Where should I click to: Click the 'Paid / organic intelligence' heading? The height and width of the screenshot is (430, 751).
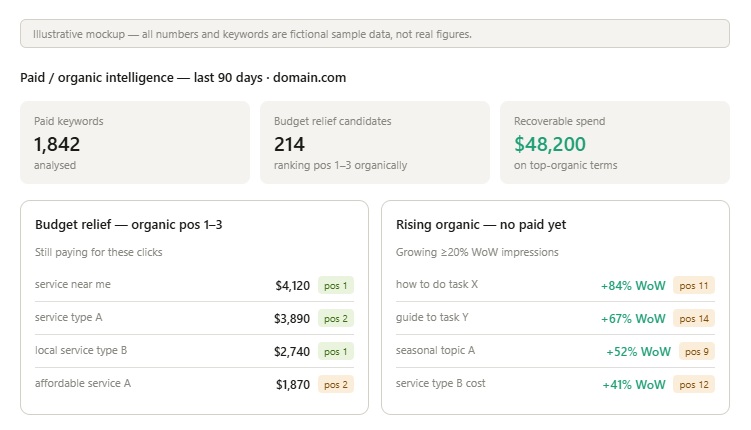click(x=183, y=78)
